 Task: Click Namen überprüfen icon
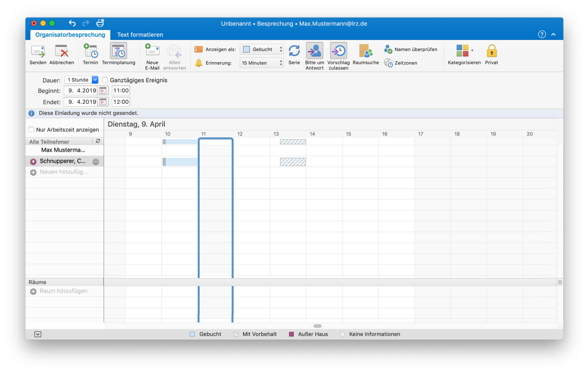[x=388, y=49]
